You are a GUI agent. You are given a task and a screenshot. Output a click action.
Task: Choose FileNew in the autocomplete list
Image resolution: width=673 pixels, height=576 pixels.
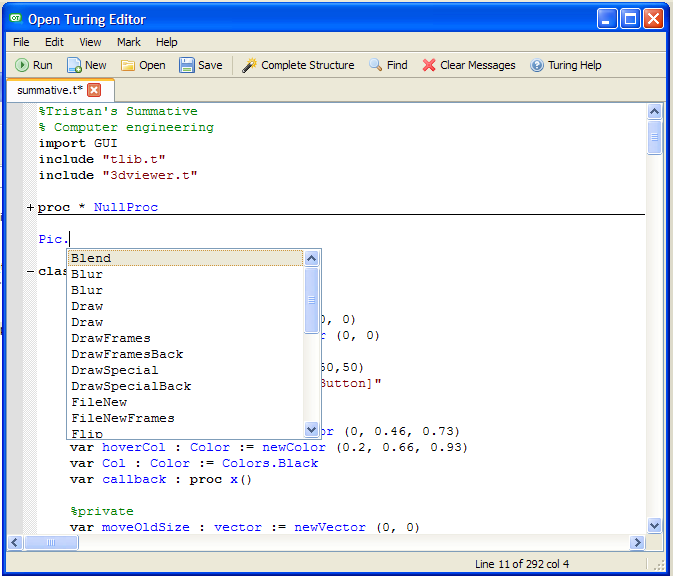[185, 402]
